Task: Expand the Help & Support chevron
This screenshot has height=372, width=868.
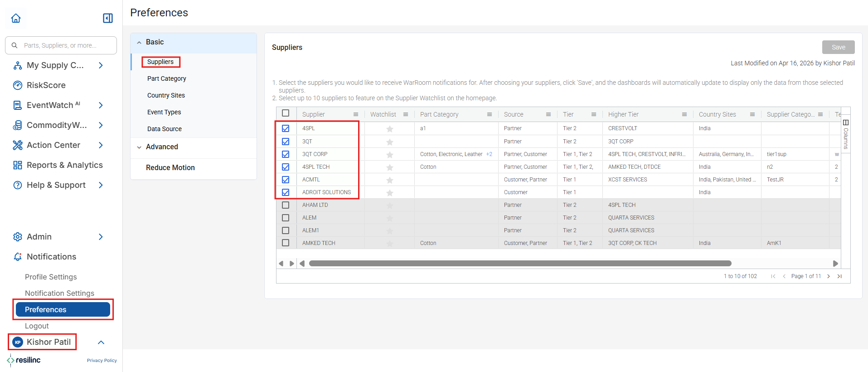Action: click(101, 185)
